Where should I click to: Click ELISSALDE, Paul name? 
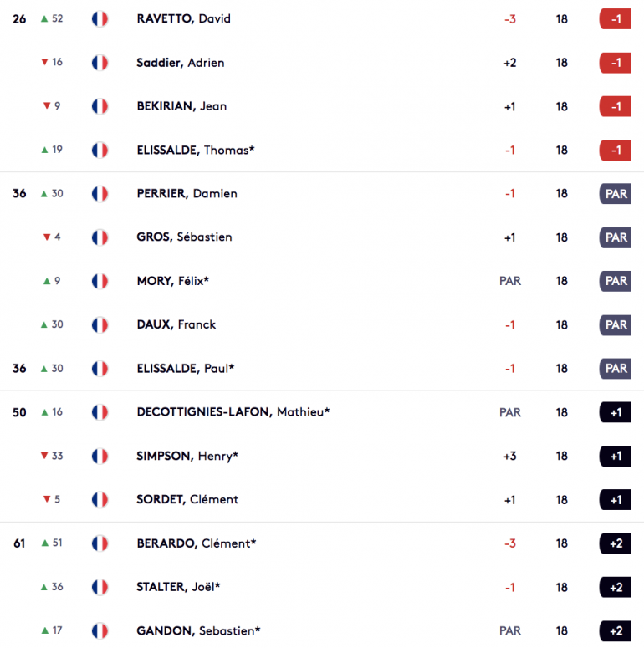[x=186, y=369]
